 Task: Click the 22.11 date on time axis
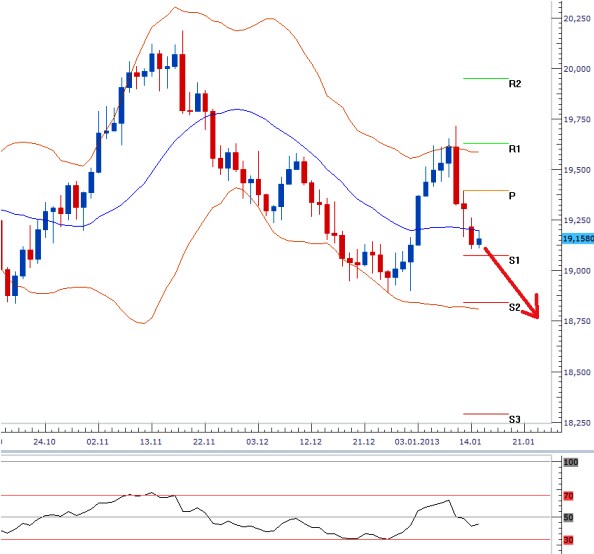click(204, 442)
